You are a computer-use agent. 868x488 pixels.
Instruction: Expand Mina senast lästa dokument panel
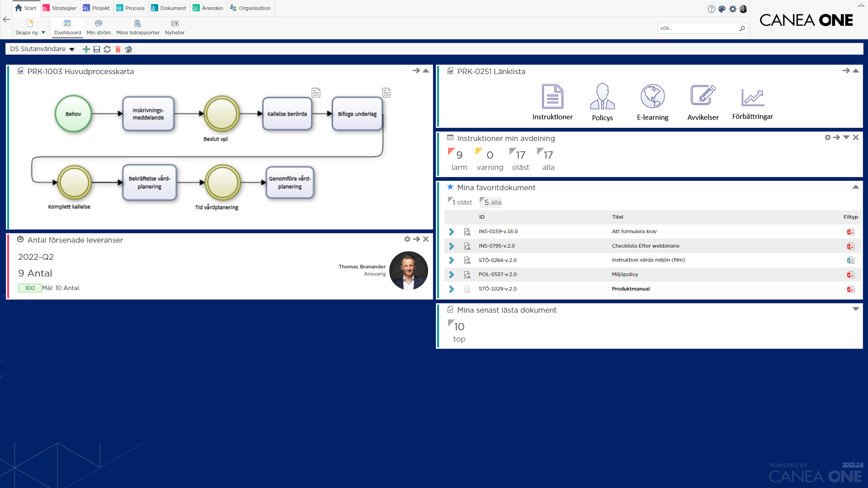pyautogui.click(x=855, y=309)
